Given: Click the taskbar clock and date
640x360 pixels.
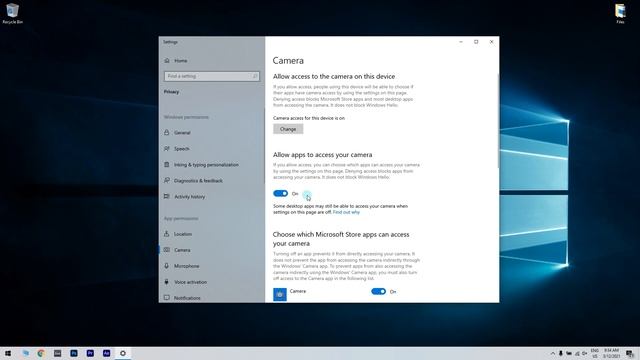Looking at the screenshot, I should coord(611,353).
